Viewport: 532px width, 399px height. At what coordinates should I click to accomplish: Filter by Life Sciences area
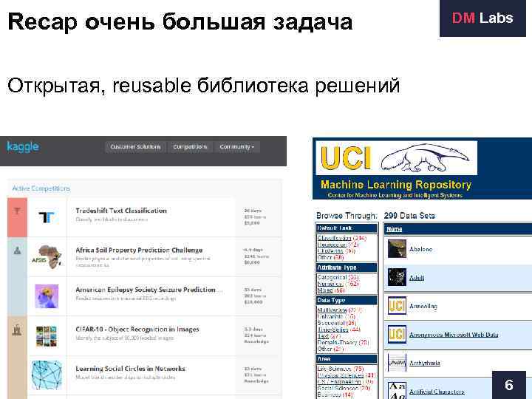334,369
